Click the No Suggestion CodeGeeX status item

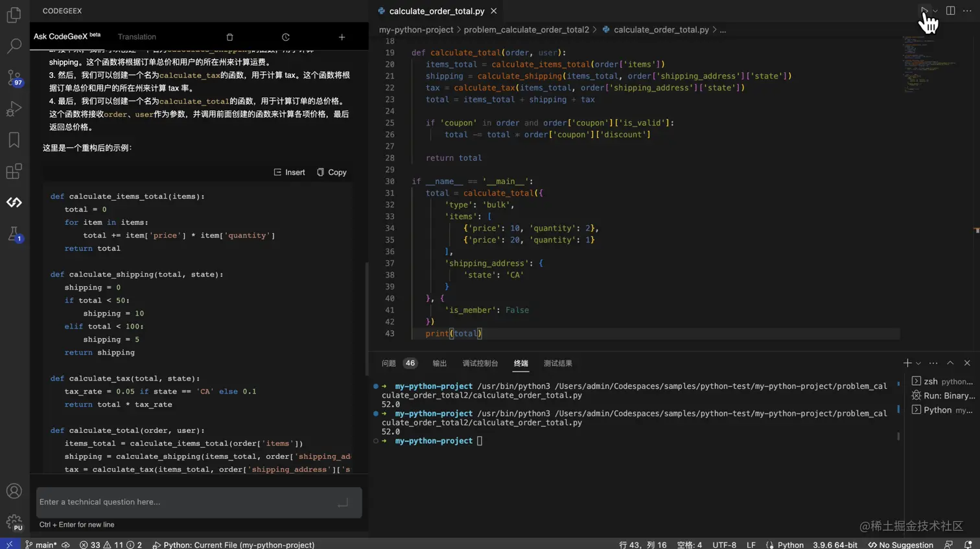point(900,544)
